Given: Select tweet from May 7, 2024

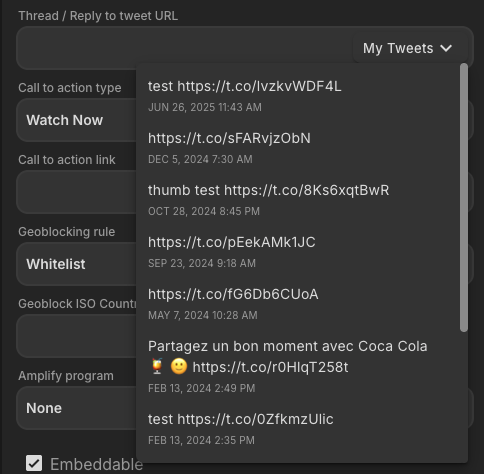Looking at the screenshot, I should [298, 304].
